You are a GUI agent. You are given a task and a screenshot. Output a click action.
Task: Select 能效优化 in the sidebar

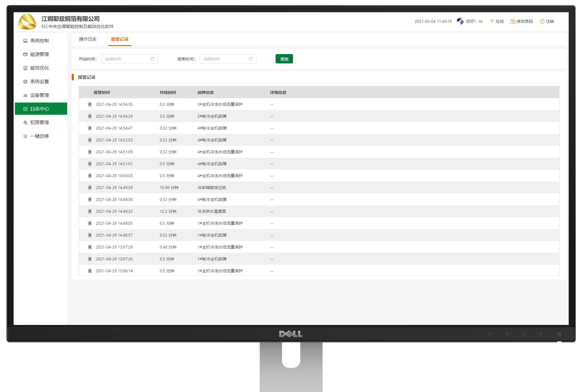point(39,68)
